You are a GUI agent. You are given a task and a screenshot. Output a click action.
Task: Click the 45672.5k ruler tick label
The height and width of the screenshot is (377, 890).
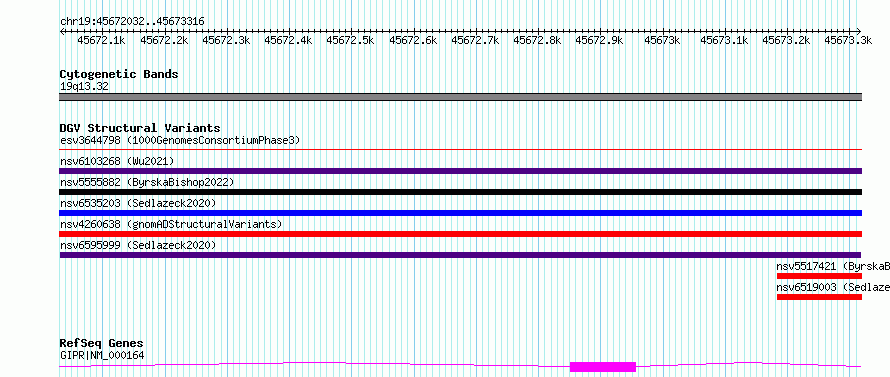point(350,40)
